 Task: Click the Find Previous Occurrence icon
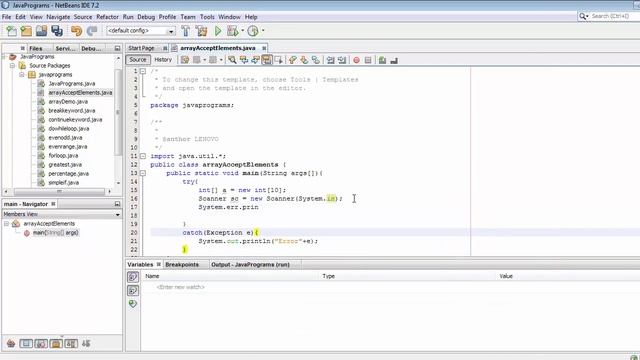click(244, 60)
